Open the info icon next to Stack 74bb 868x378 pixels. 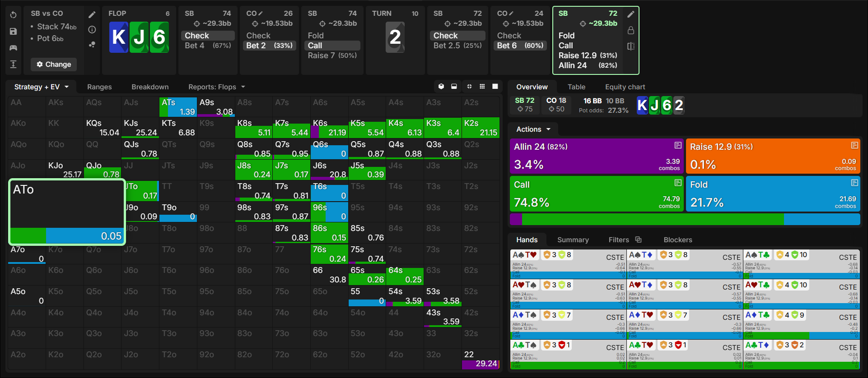point(92,30)
